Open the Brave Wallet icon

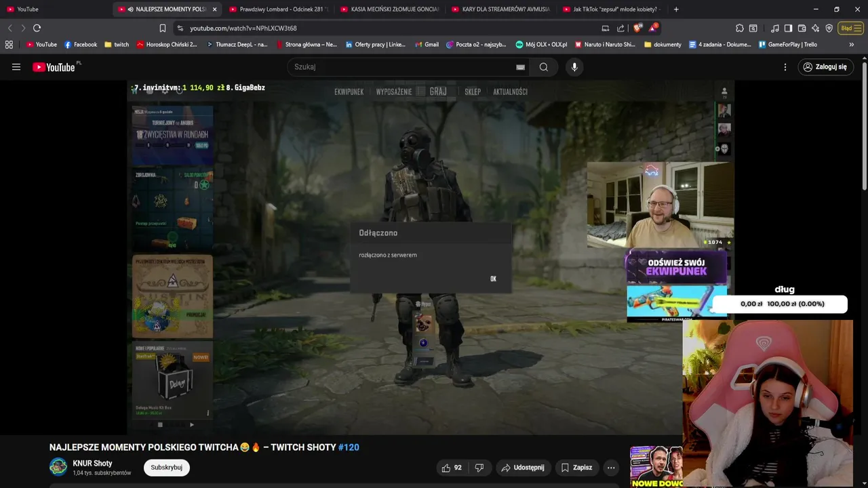[802, 28]
